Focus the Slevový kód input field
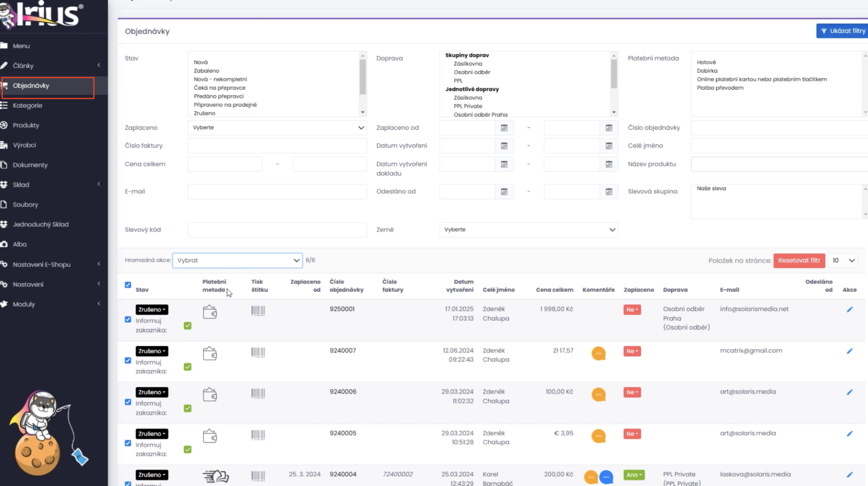This screenshot has width=868, height=486. coord(277,230)
